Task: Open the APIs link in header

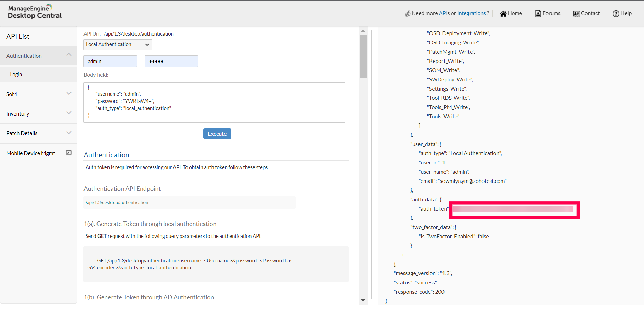Action: [444, 13]
